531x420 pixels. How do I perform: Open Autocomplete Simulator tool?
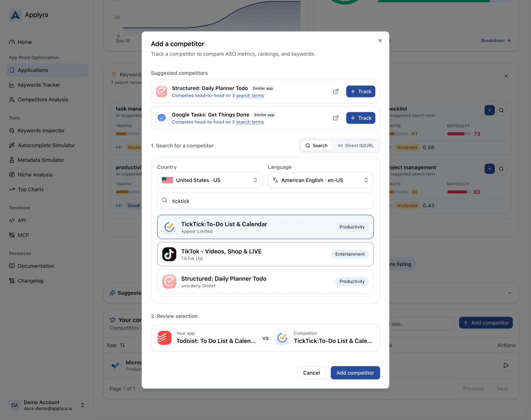coord(47,145)
